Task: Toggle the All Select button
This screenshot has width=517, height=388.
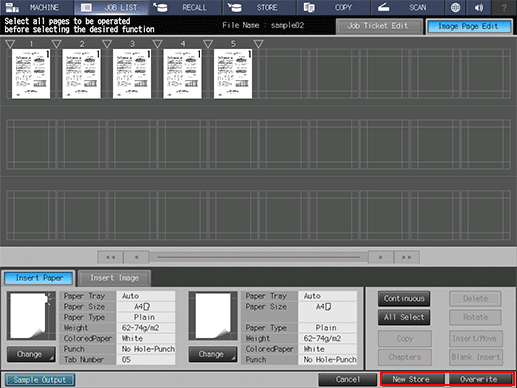Action: click(x=404, y=317)
